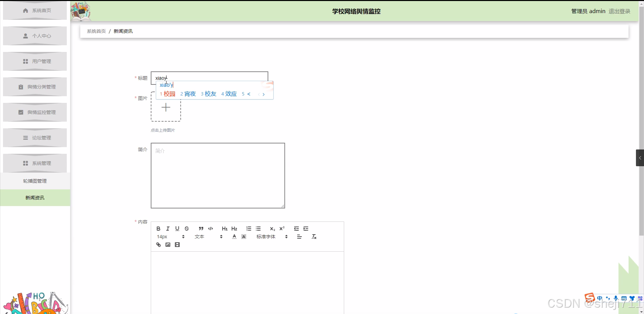This screenshot has height=314, width=644.
Task: Open the text background color picker
Action: 244,237
